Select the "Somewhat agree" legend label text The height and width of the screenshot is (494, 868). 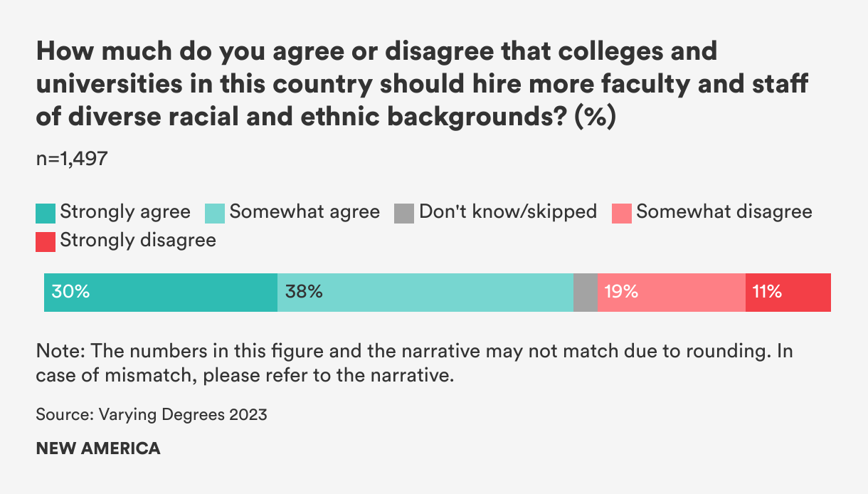305,212
